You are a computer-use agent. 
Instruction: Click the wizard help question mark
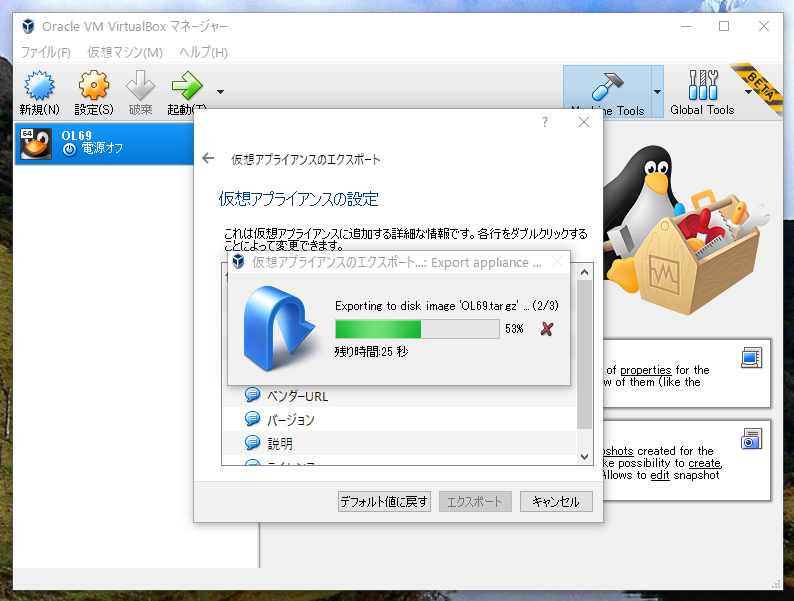[544, 122]
